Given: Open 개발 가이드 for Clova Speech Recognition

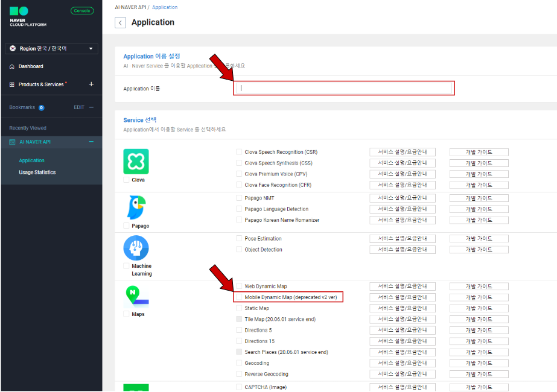Looking at the screenshot, I should 479,152.
